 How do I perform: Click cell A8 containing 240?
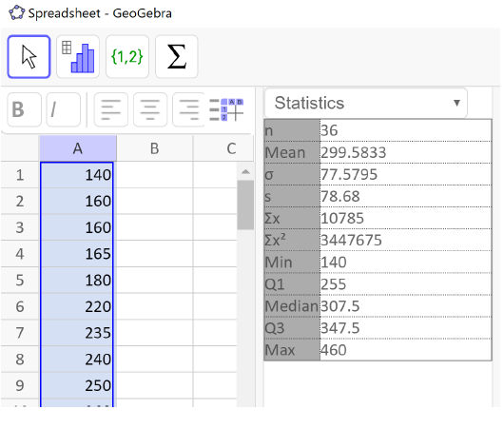pos(77,360)
